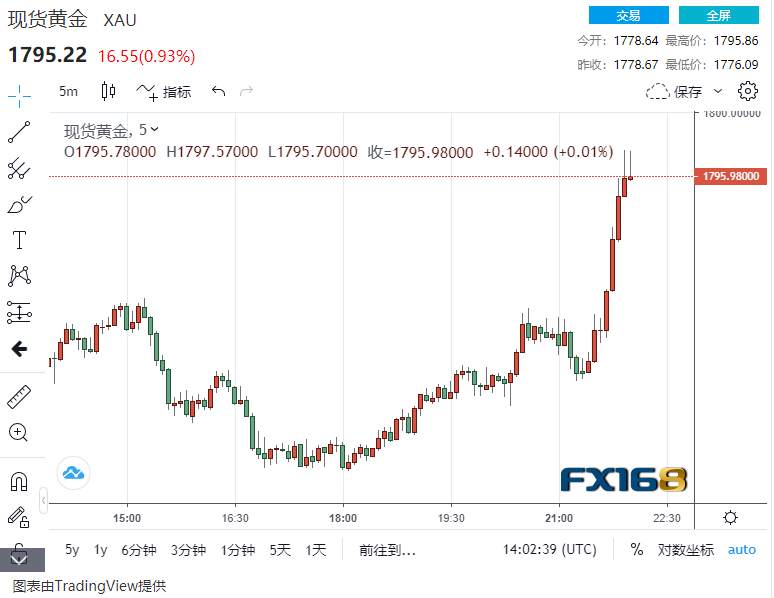This screenshot has width=774, height=598.
Task: Click the 16.55(0.93%) change value
Action: pos(147,56)
